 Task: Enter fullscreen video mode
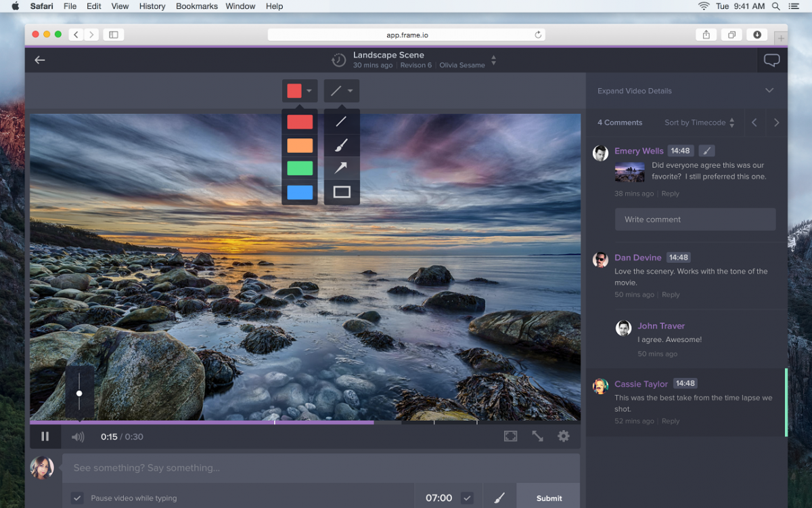pos(510,436)
